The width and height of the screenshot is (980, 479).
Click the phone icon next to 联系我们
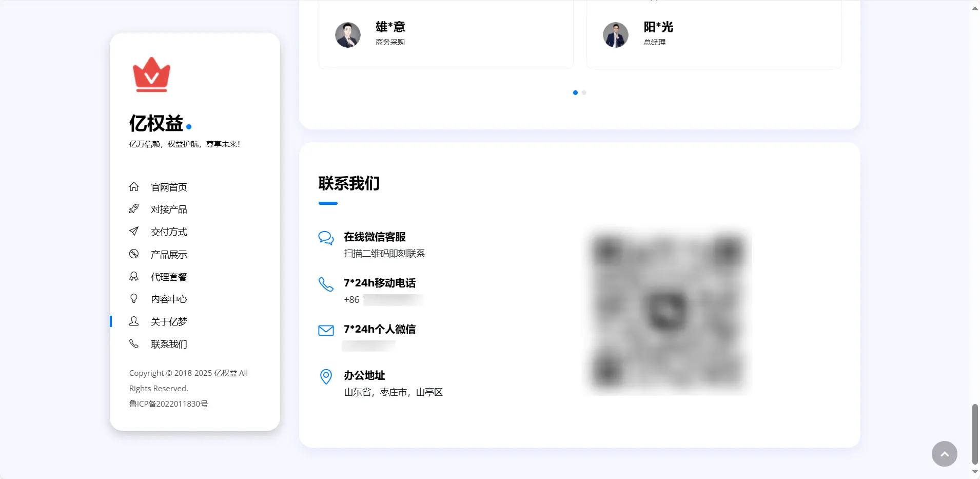click(x=134, y=343)
